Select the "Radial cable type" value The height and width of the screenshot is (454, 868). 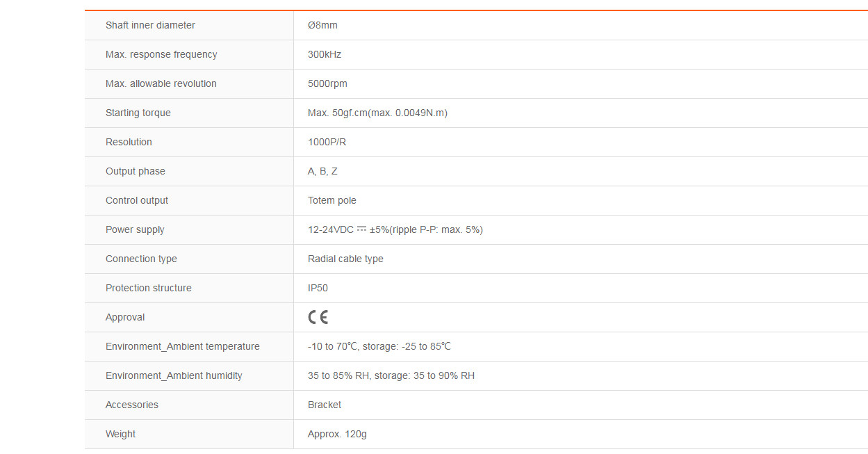(x=345, y=259)
